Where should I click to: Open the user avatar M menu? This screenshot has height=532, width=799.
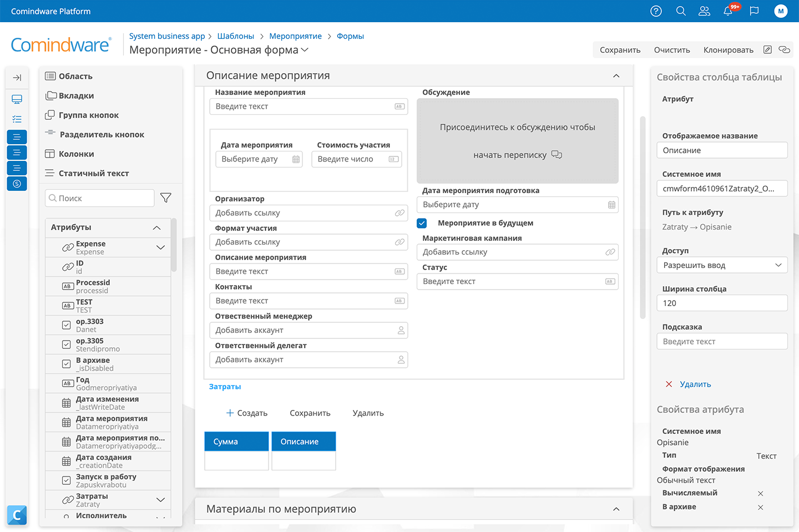click(x=781, y=11)
